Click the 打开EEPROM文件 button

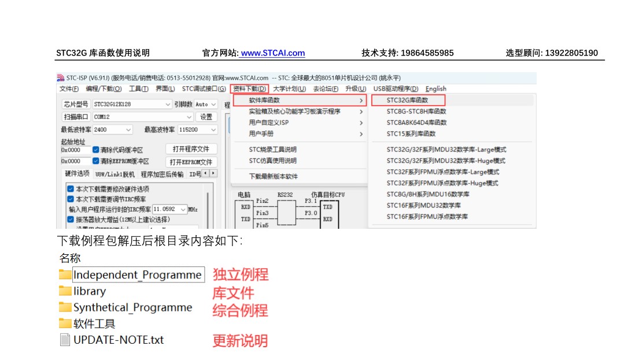(191, 162)
